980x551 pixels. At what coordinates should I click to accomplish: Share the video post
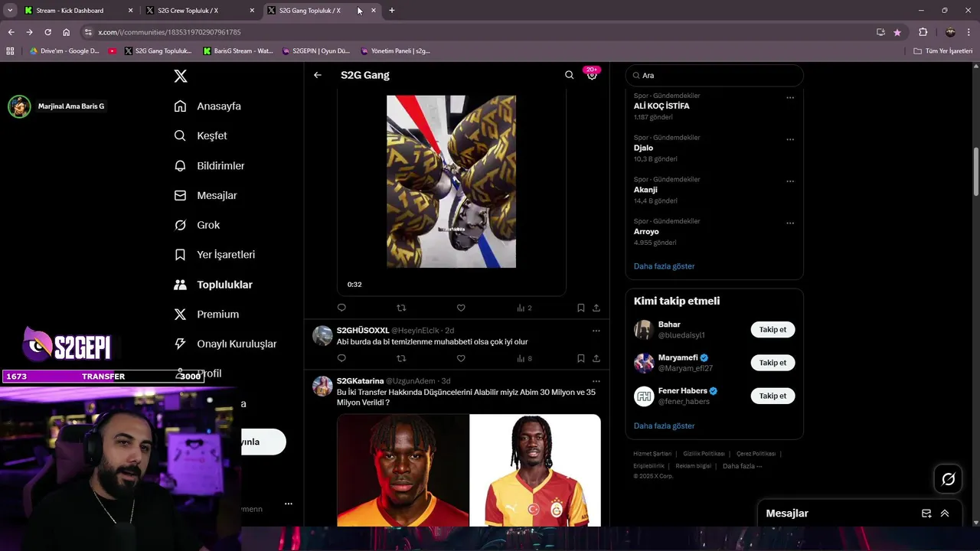[596, 308]
